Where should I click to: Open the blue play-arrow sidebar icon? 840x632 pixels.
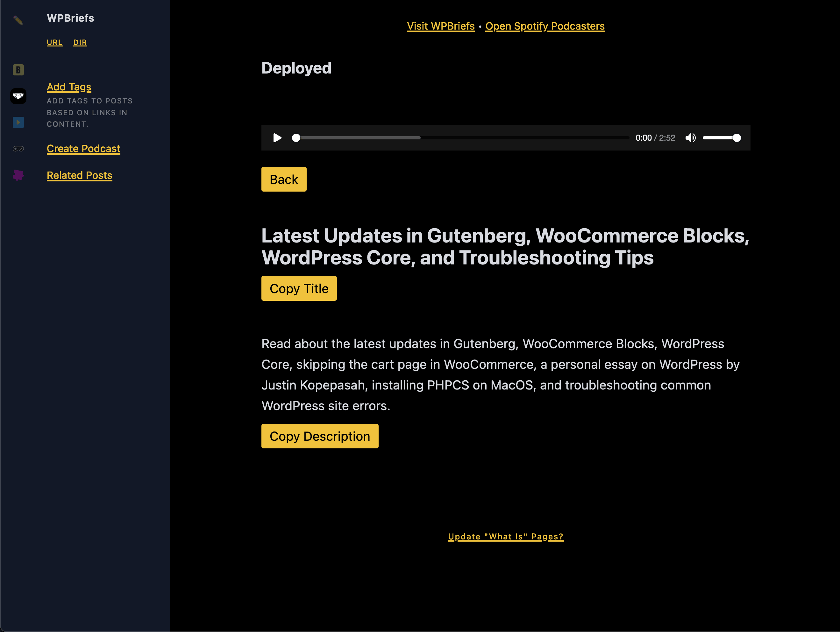pyautogui.click(x=18, y=122)
